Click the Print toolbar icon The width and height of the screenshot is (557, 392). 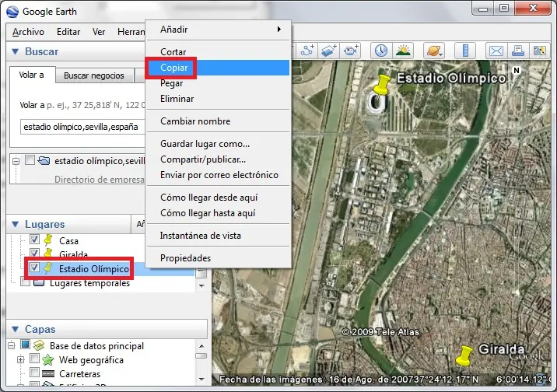point(518,51)
